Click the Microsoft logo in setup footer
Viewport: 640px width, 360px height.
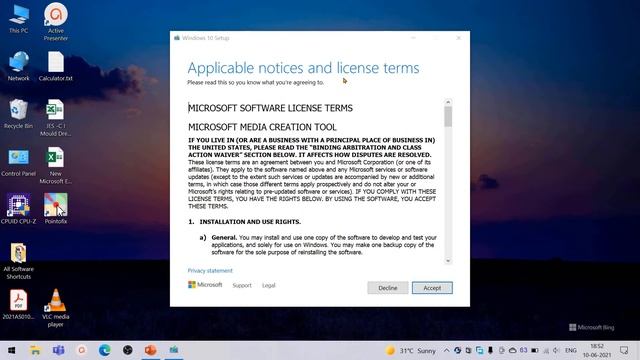[x=205, y=284]
